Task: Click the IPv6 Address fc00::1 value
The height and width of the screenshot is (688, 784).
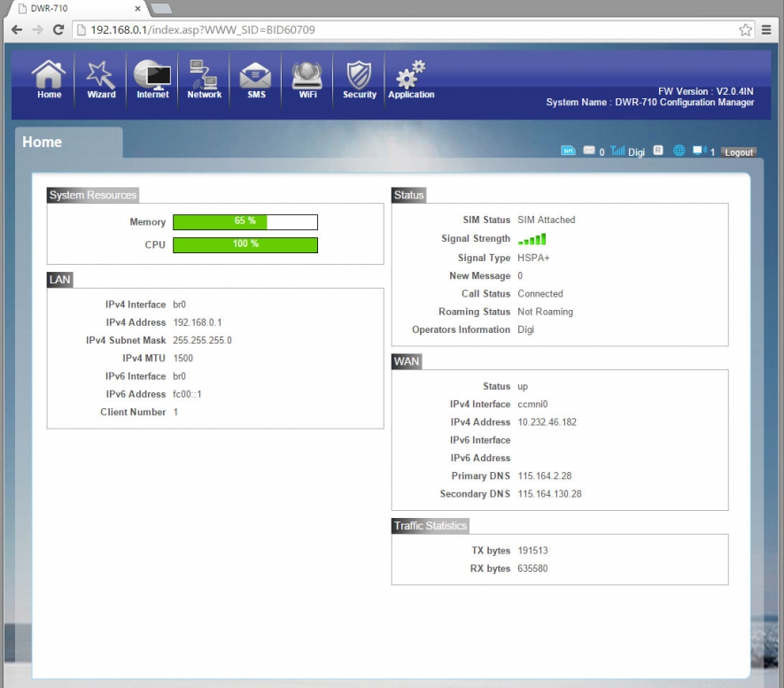Action: (x=187, y=394)
